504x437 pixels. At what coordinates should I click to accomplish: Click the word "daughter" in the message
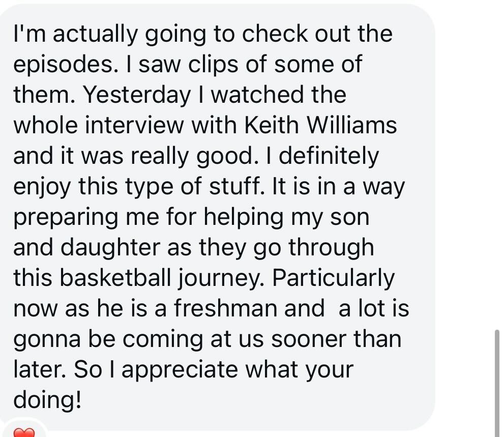(x=110, y=248)
